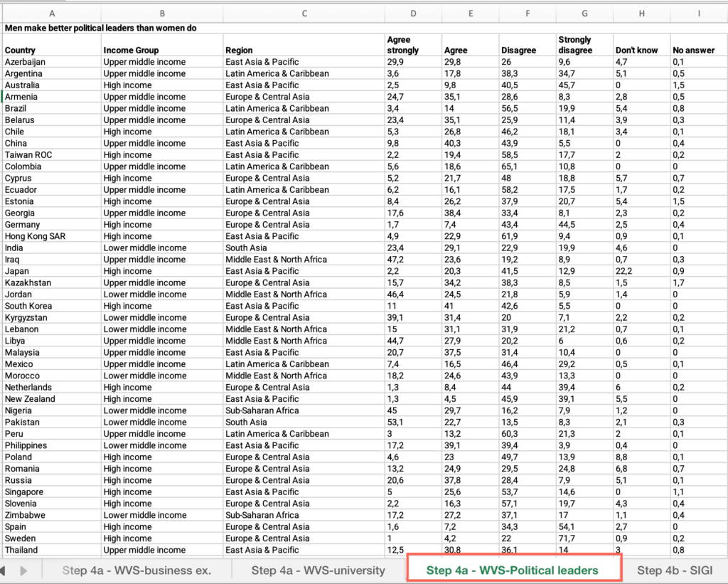Click the 'Agree strongly' header cell
The width and height of the screenshot is (728, 584).
[413, 45]
